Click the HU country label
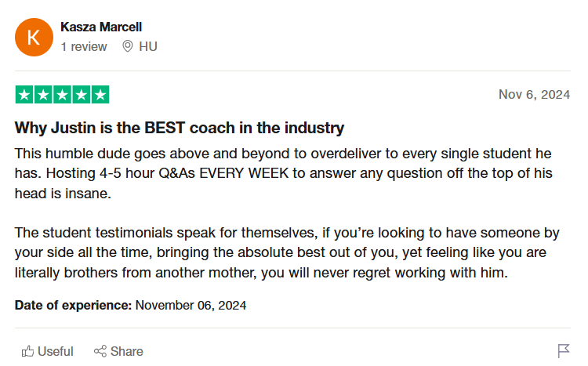Screen dimensions: 588x366 [x=148, y=46]
